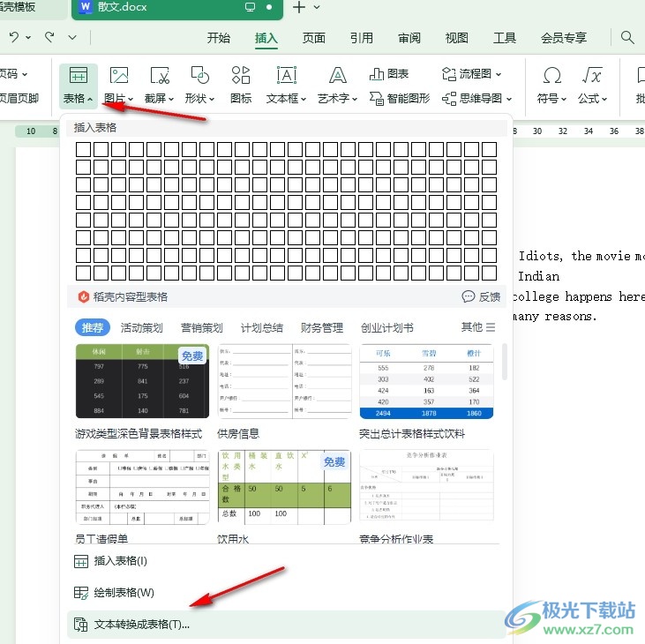Screen dimensions: 645x644
Task: Select the 营销策划 template category
Action: 201,328
